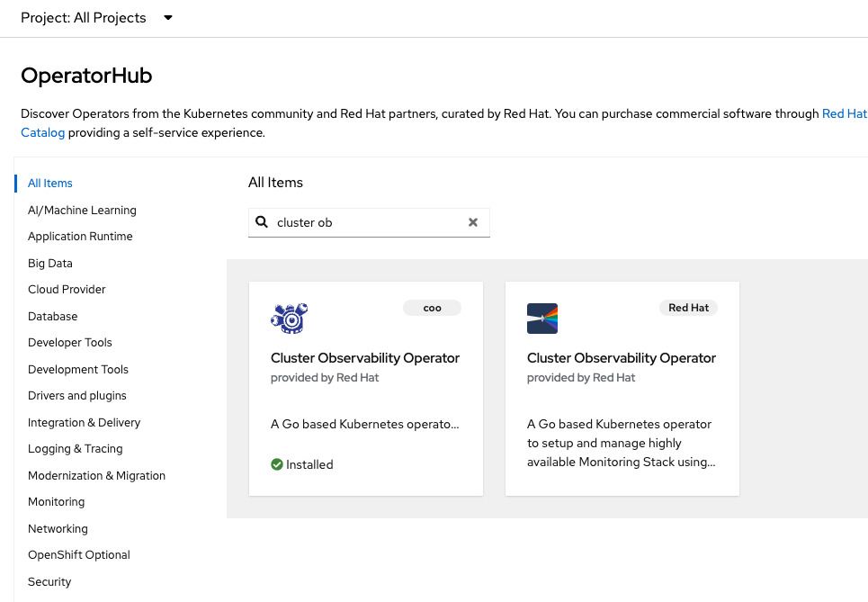Click the 'Red Hat' badge on second card
Viewport: 868px width, 602px height.
(688, 308)
